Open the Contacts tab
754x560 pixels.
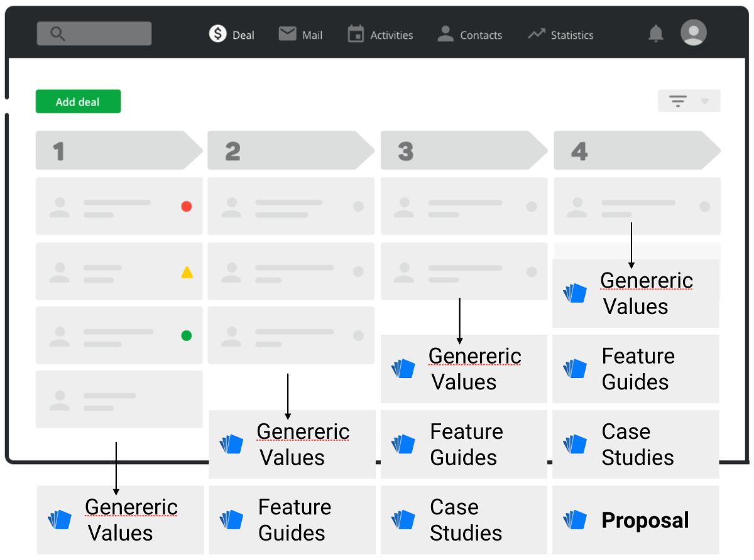click(470, 35)
